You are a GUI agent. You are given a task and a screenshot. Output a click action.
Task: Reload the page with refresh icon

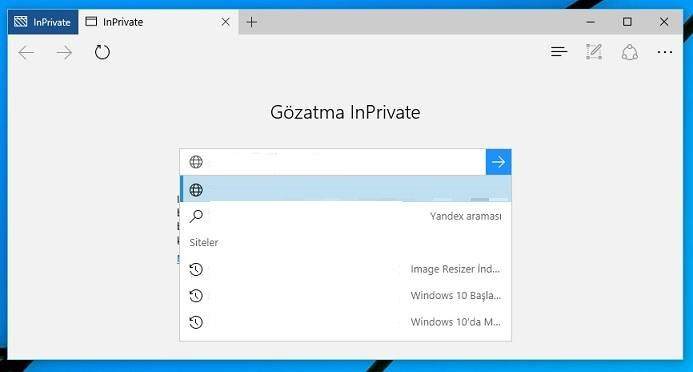102,52
